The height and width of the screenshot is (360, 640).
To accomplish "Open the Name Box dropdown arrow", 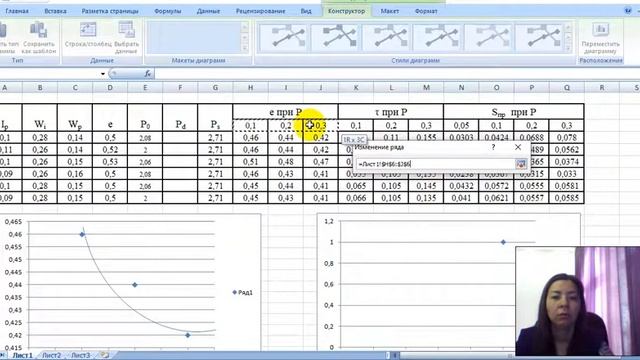I will click(103, 74).
